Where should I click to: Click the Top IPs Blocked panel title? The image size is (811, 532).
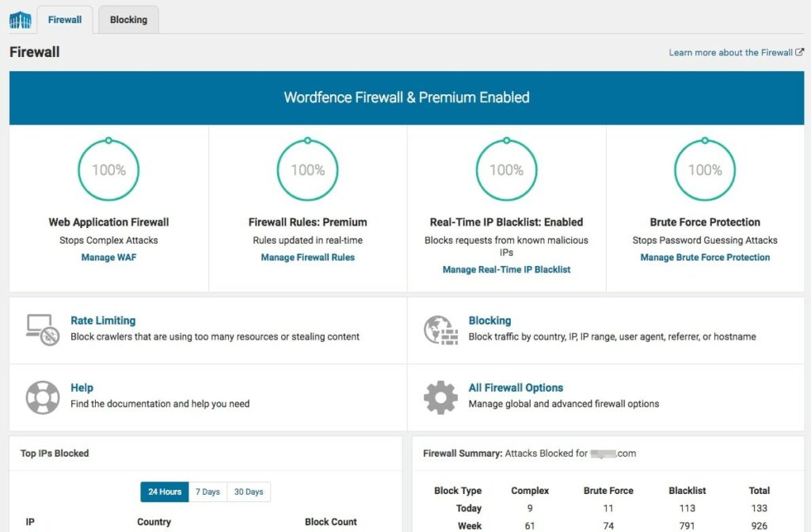point(55,453)
